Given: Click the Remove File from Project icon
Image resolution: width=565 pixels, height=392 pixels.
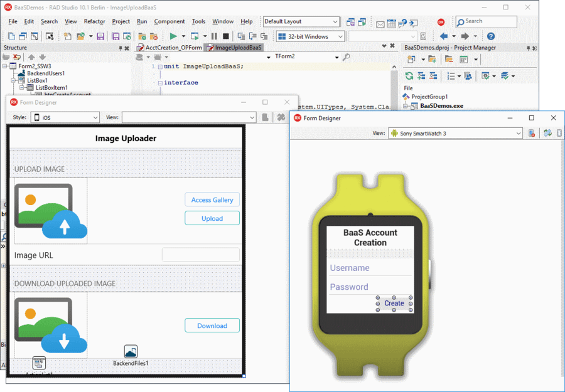Looking at the screenshot, I should pyautogui.click(x=154, y=36).
